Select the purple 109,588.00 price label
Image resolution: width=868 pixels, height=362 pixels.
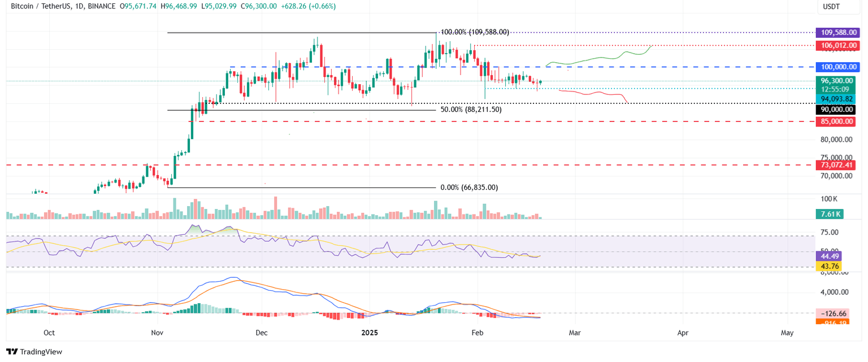pos(837,32)
